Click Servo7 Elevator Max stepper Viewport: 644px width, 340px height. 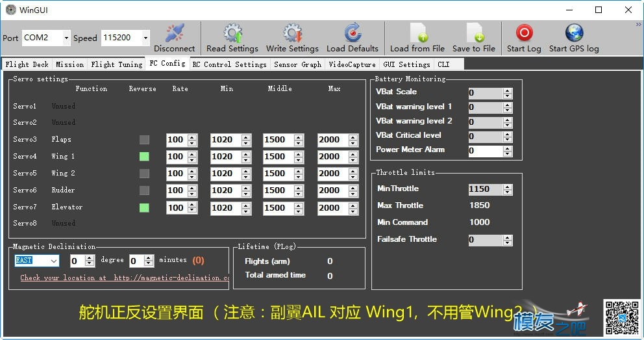coord(353,207)
